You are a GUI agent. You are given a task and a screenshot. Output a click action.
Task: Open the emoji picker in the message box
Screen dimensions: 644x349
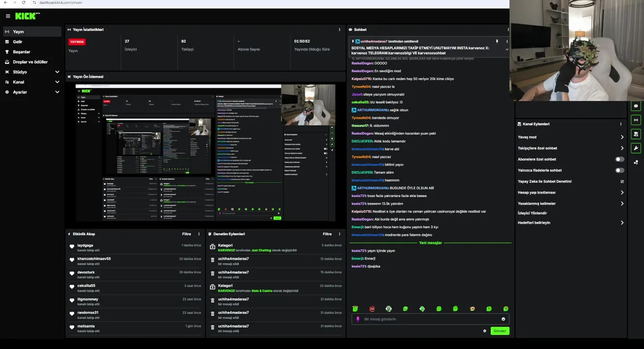click(503, 319)
